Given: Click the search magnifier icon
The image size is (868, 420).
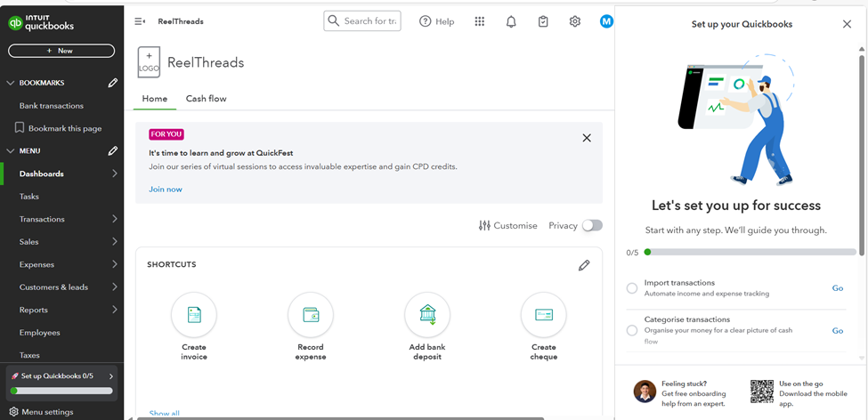Looking at the screenshot, I should coord(333,21).
